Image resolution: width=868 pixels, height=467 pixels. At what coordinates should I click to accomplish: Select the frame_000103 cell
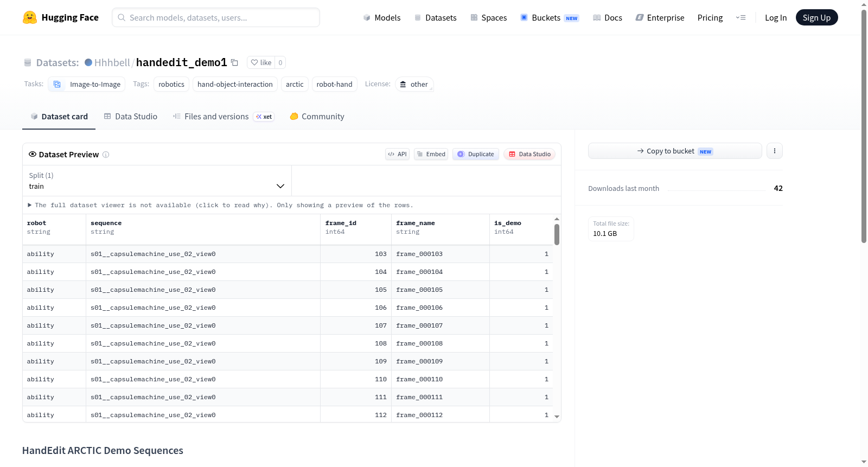(441, 254)
